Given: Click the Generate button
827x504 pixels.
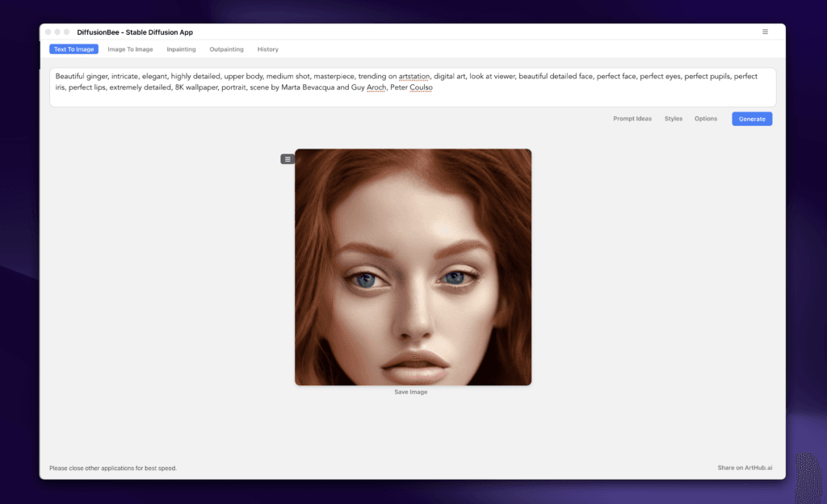Looking at the screenshot, I should click(x=752, y=119).
